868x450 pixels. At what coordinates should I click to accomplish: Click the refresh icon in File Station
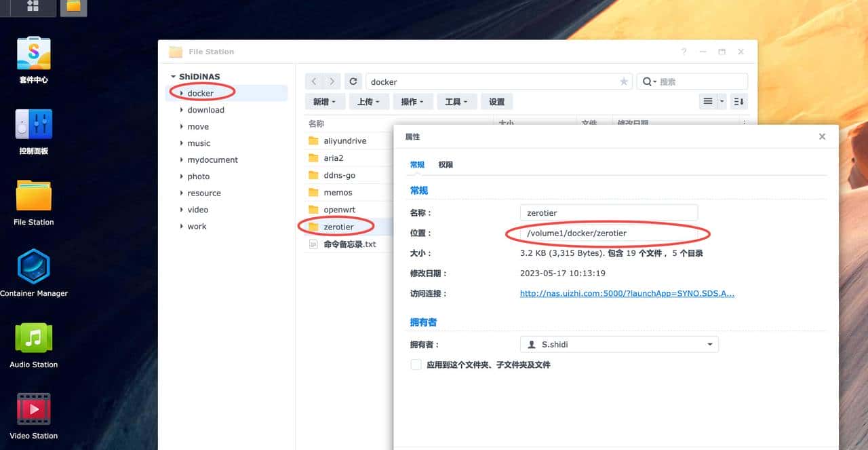(353, 81)
